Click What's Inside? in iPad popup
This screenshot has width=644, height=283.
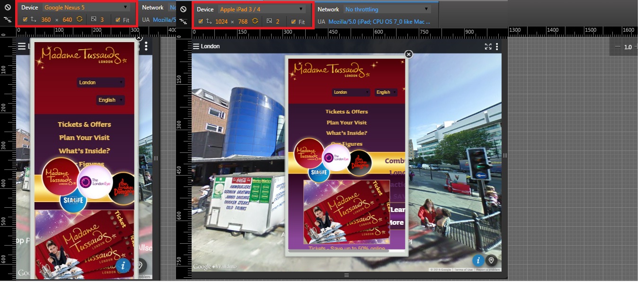tap(347, 133)
